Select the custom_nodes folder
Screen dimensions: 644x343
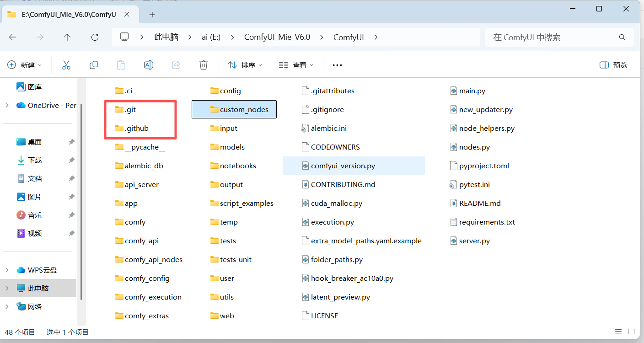pos(234,109)
